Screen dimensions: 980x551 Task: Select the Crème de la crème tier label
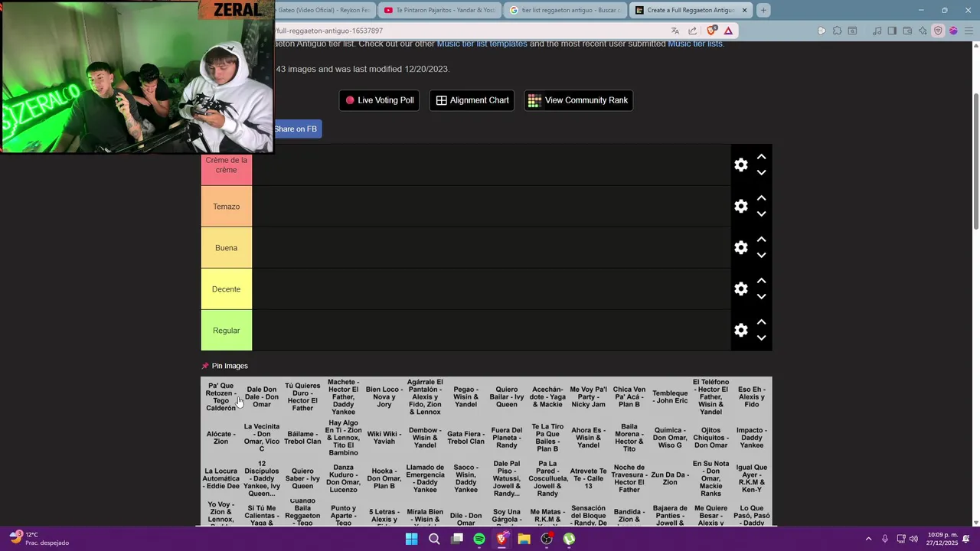226,165
